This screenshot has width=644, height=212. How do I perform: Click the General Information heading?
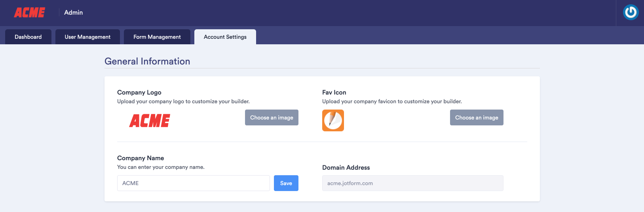(147, 61)
